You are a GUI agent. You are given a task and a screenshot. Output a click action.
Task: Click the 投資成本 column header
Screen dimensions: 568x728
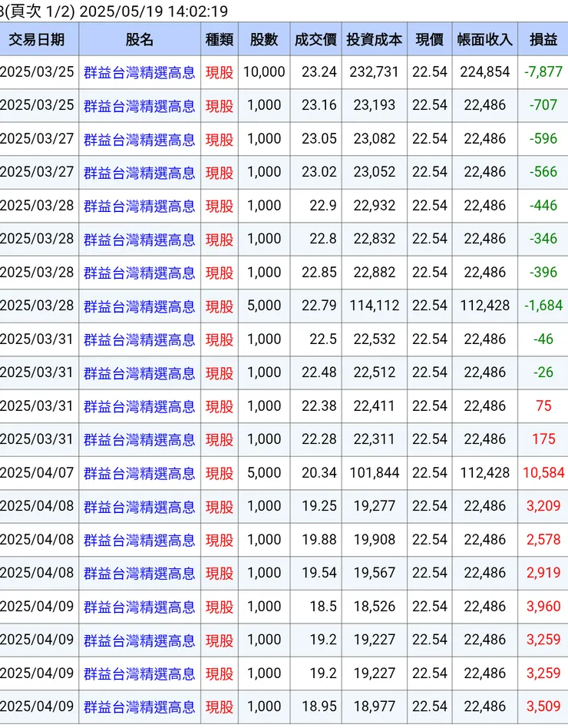tap(374, 39)
